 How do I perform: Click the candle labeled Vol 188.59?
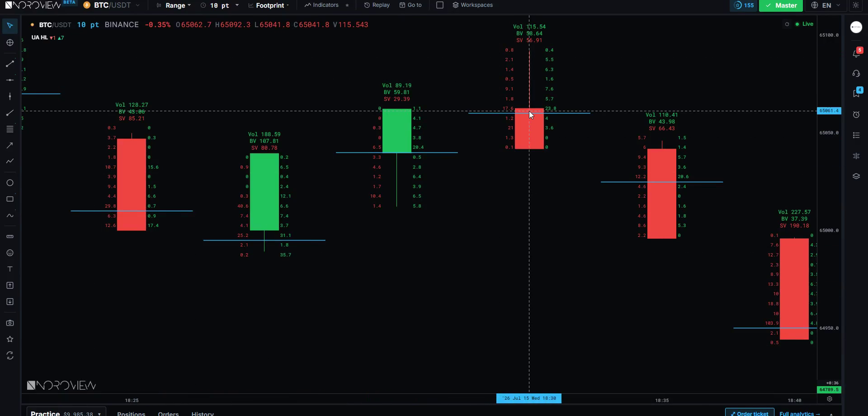pos(264,192)
